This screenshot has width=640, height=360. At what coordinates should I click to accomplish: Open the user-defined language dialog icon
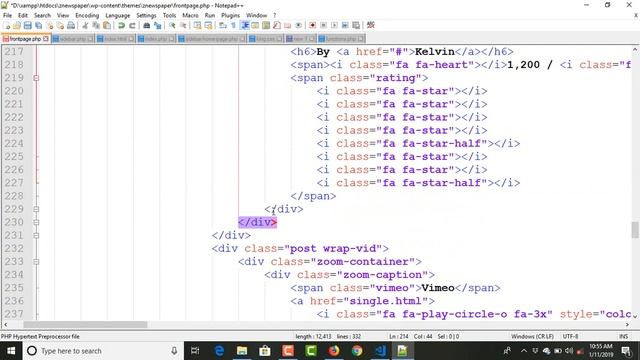coord(255,25)
